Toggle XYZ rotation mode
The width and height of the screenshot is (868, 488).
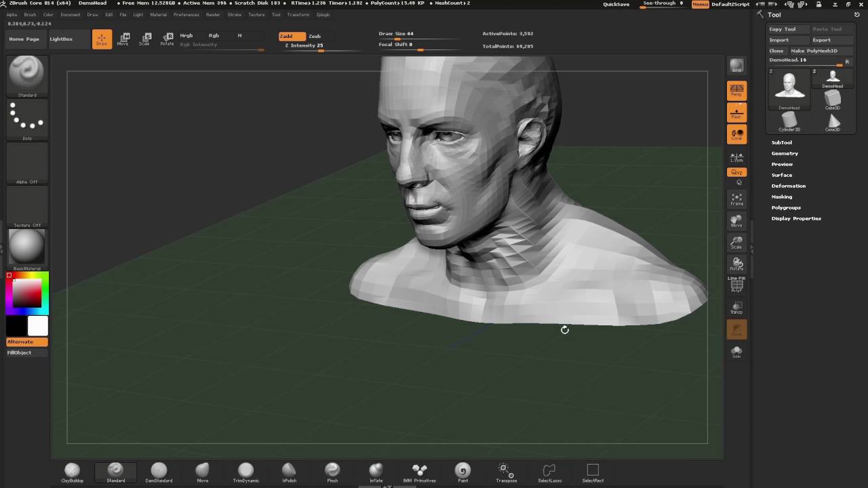[x=736, y=172]
